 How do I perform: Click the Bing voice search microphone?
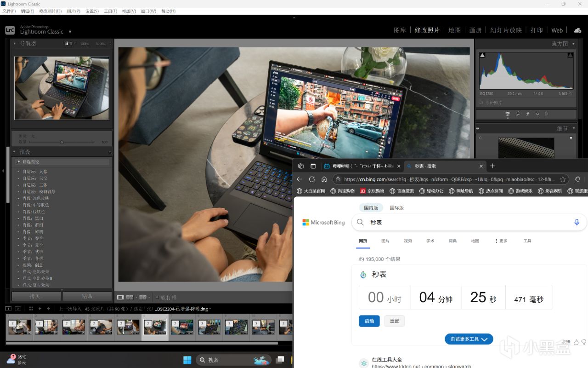[x=577, y=222]
